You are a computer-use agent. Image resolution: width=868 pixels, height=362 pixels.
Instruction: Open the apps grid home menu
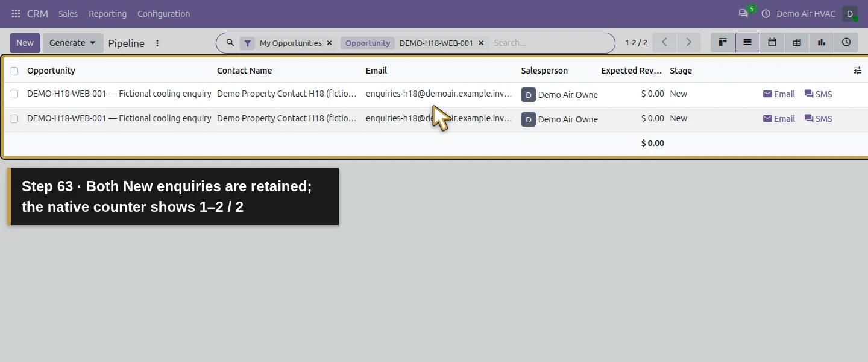click(x=16, y=13)
